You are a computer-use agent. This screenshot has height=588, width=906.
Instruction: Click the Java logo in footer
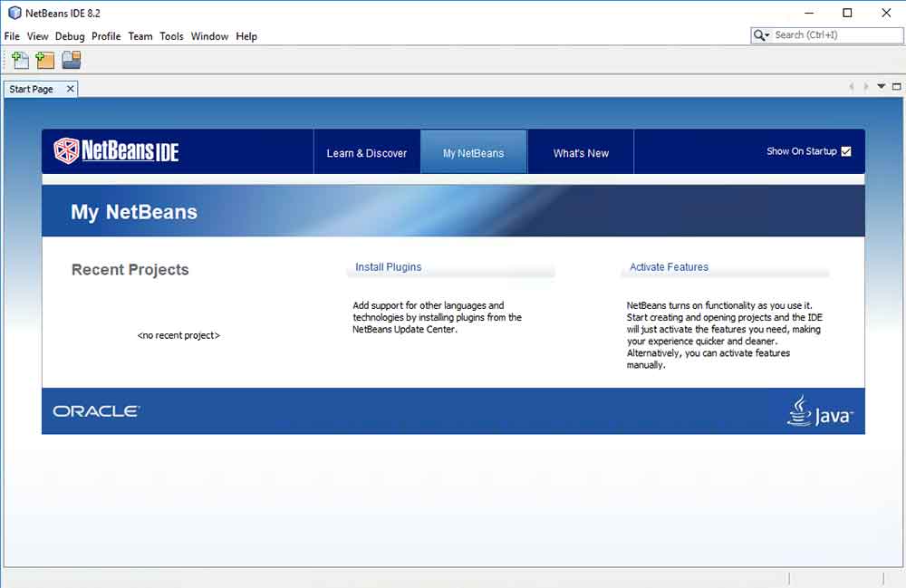coord(819,411)
